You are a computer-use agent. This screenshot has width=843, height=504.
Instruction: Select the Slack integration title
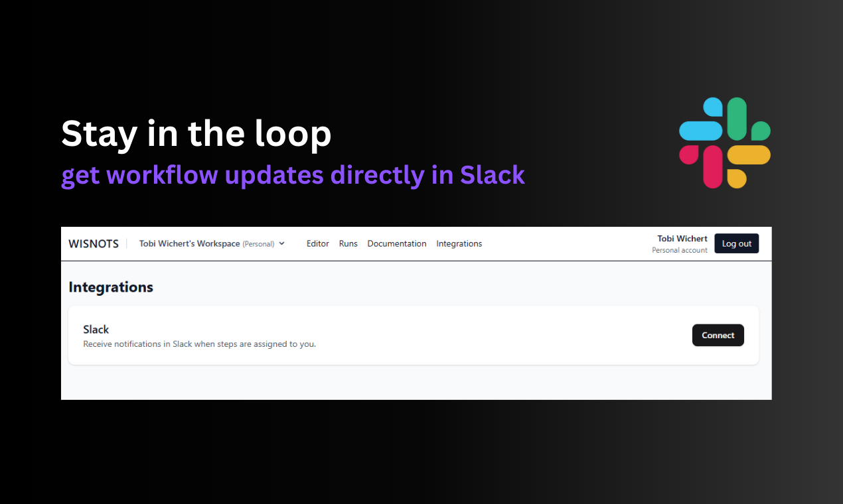point(96,330)
